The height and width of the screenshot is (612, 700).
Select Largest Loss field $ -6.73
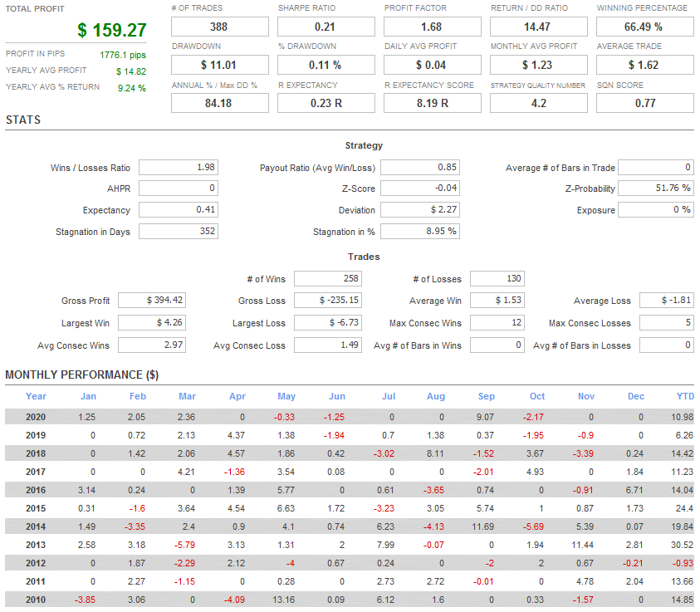coord(328,322)
